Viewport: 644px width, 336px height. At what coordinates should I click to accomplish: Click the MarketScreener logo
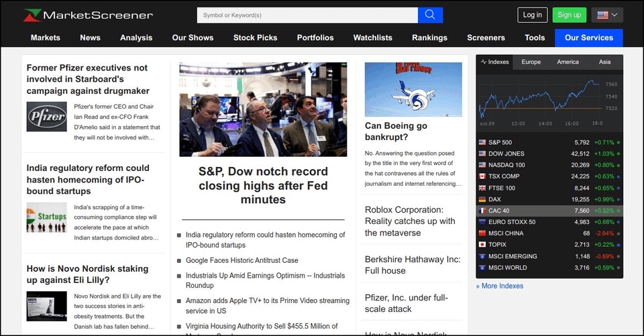[88, 15]
